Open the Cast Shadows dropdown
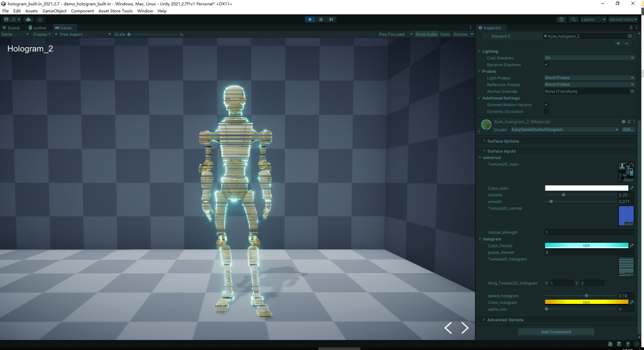The width and height of the screenshot is (644, 350). (589, 58)
